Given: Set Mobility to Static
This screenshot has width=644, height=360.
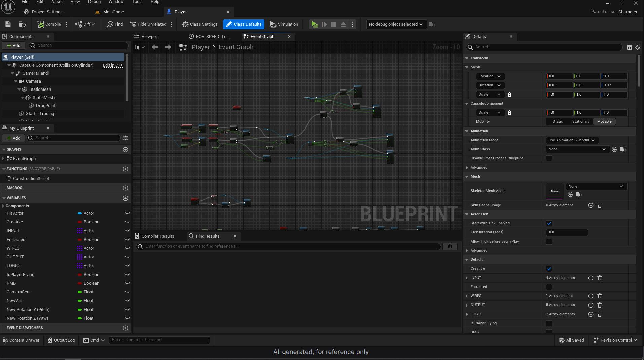Looking at the screenshot, I should pyautogui.click(x=558, y=122).
